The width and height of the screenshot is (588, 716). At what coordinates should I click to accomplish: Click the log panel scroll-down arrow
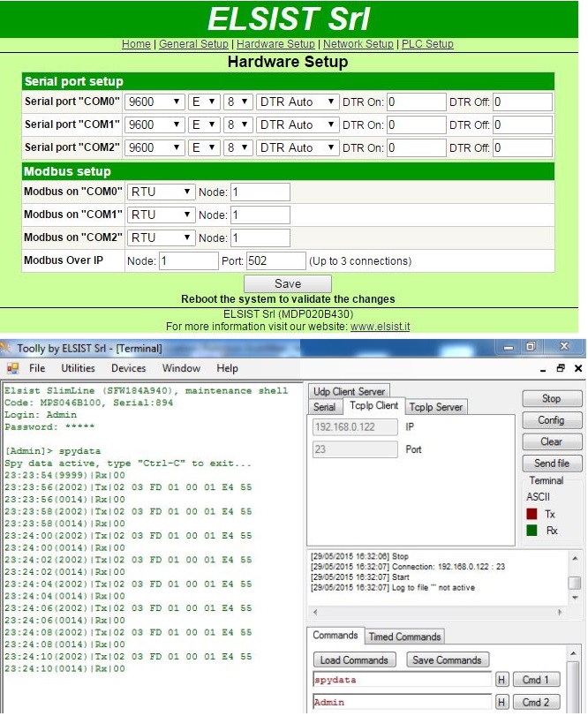[576, 598]
